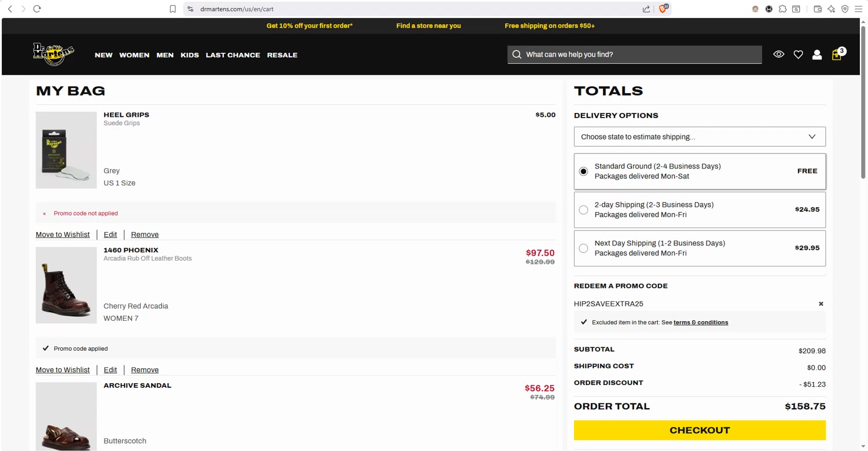Open the browser hamburger menu
This screenshot has width=868, height=451.
(859, 9)
